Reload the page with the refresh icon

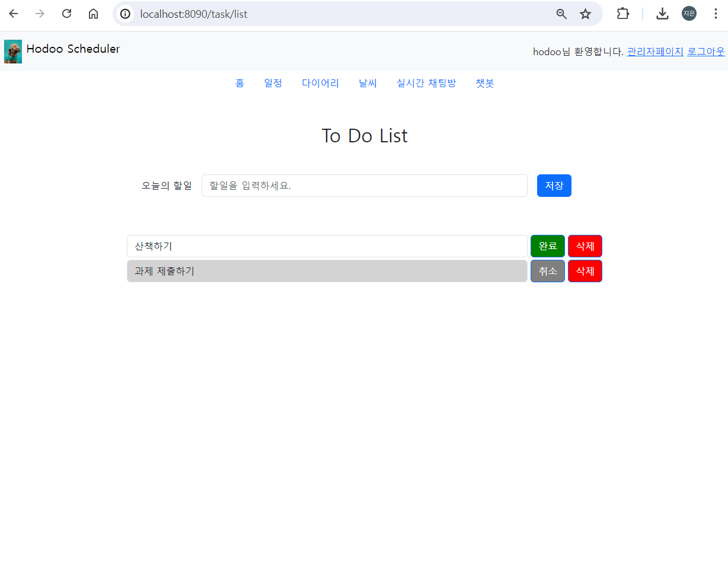pyautogui.click(x=66, y=14)
